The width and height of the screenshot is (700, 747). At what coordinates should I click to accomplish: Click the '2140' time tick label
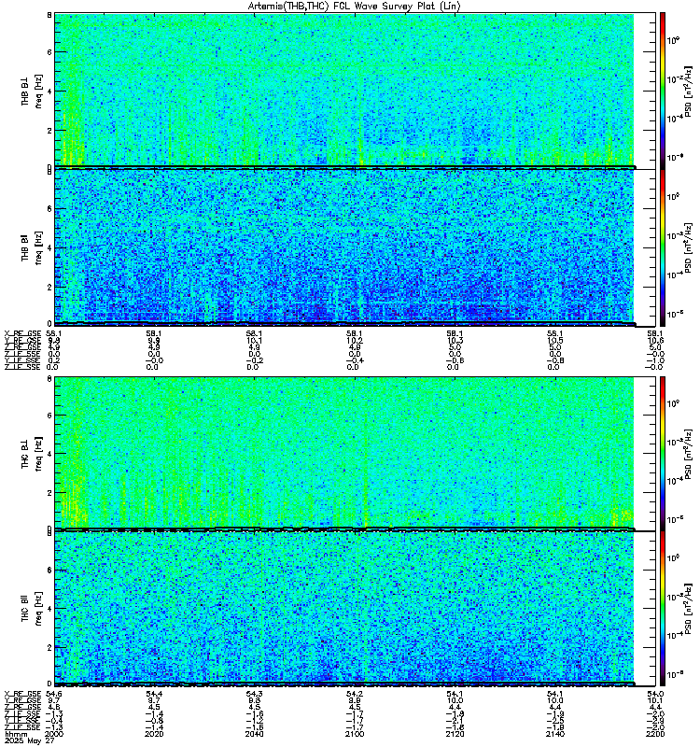554,734
